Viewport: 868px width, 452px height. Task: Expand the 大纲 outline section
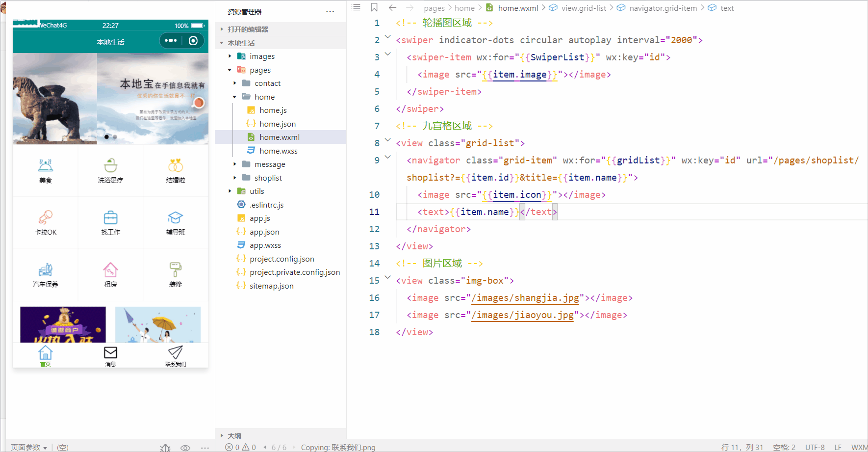pos(222,435)
